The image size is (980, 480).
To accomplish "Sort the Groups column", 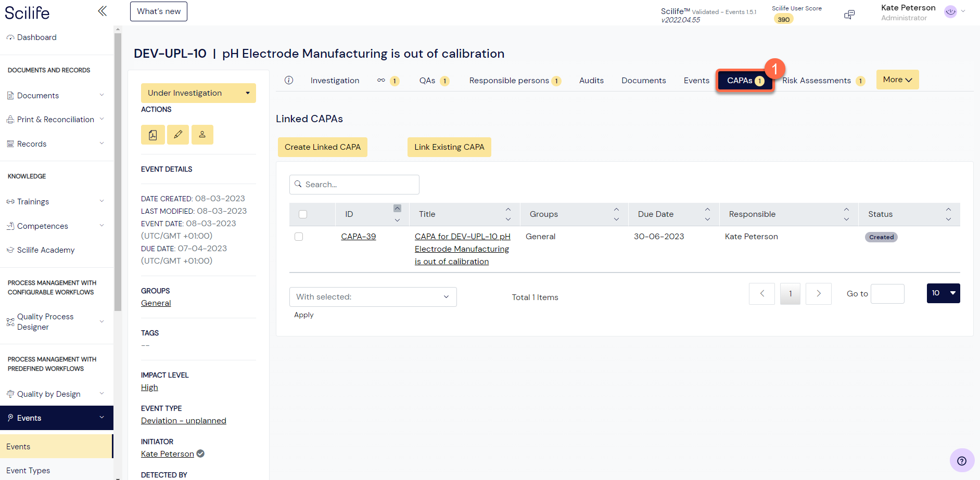I will [x=616, y=214].
